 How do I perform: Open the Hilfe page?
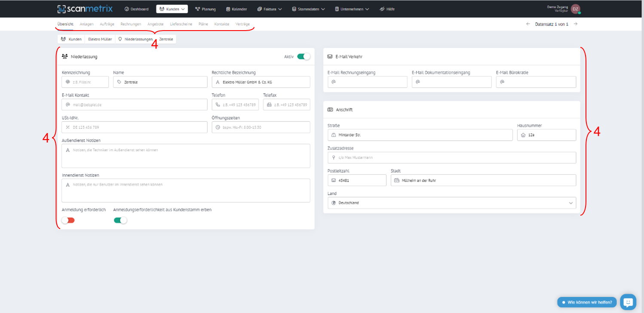point(387,9)
